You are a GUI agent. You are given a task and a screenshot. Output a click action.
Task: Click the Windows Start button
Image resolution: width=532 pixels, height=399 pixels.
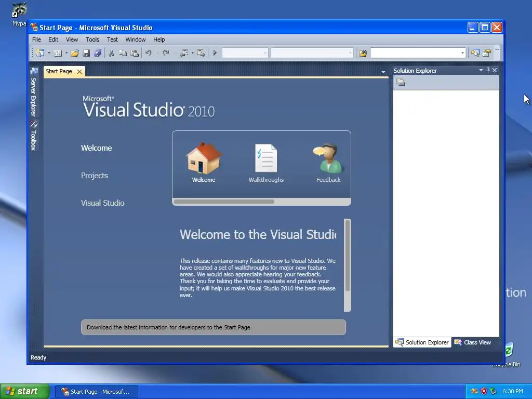[25, 392]
